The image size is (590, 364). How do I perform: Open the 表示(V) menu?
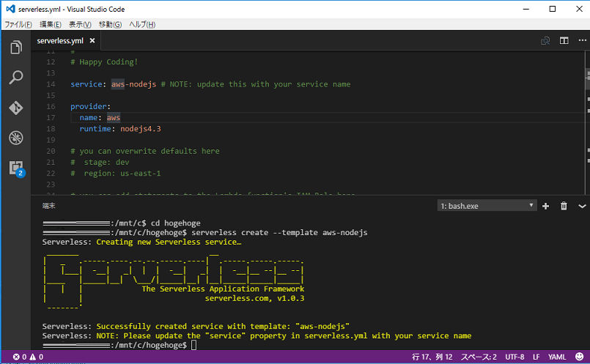(x=80, y=24)
